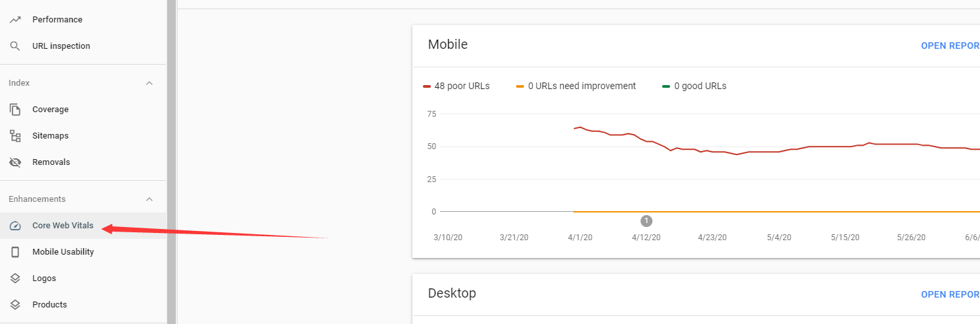Open the Mobile Core Web Vitals report
The height and width of the screenshot is (324, 980).
tap(950, 46)
